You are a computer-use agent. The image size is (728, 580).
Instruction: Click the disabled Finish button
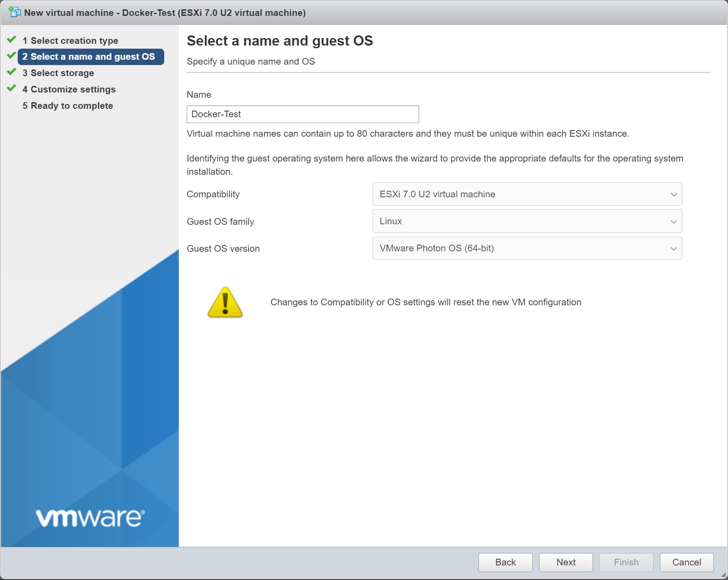626,562
